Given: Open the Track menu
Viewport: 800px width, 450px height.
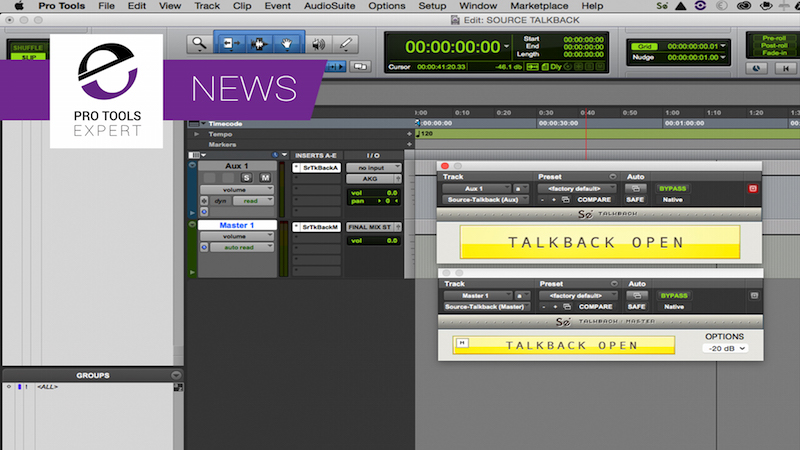Looking at the screenshot, I should [x=207, y=6].
